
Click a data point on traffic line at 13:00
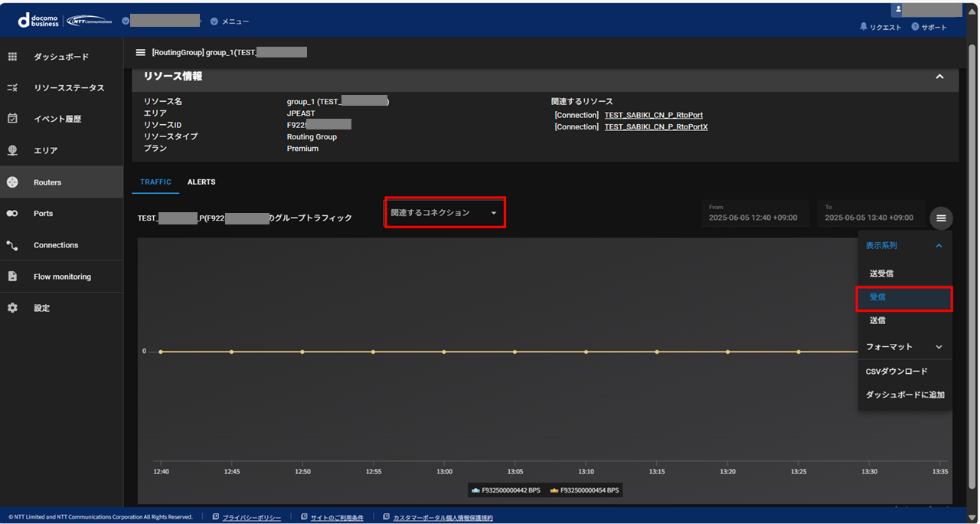(x=444, y=352)
